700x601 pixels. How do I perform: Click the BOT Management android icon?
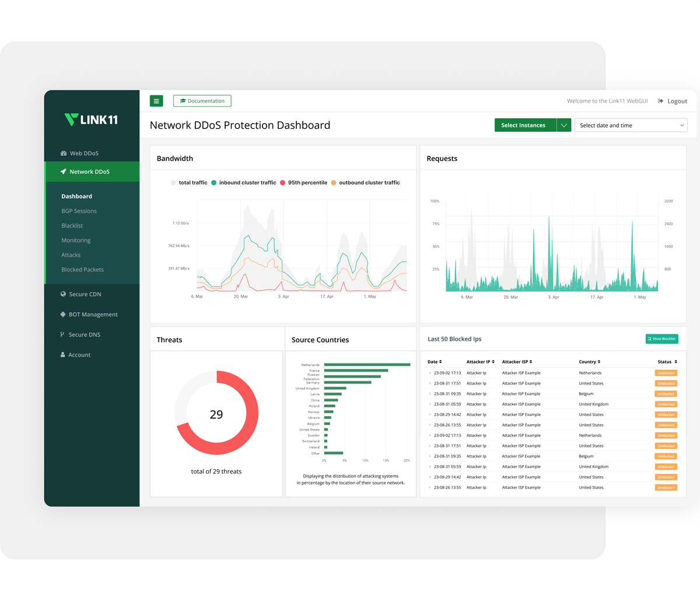point(63,315)
